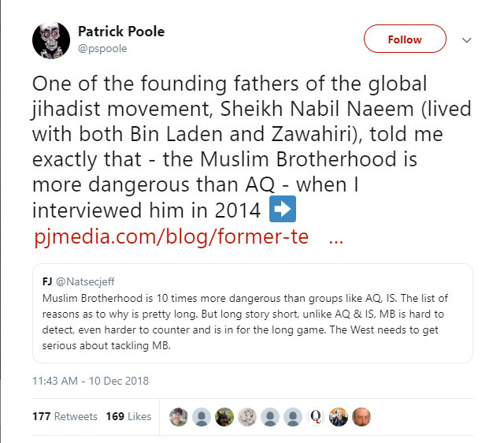The width and height of the screenshot is (504, 443).
Task: Click the last bald man liker avatar
Action: pos(362,416)
